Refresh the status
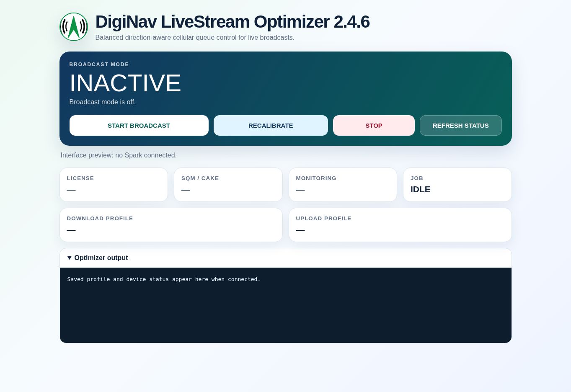 click(461, 126)
